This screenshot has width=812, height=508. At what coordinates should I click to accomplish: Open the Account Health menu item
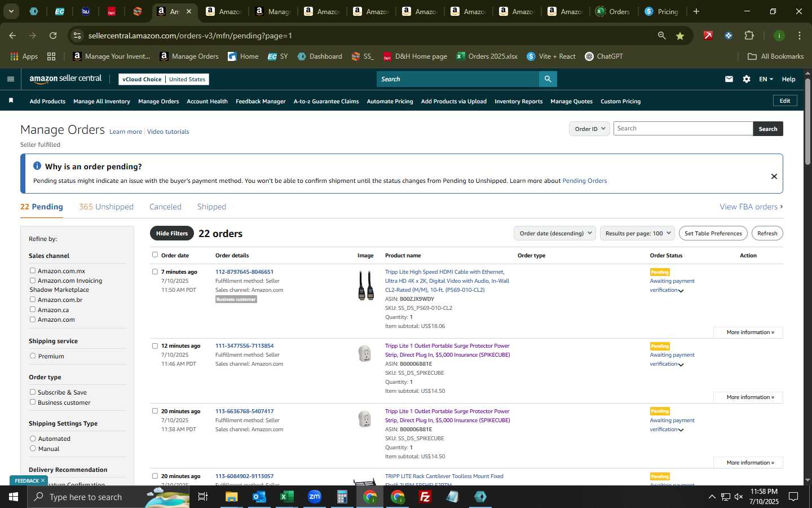207,102
